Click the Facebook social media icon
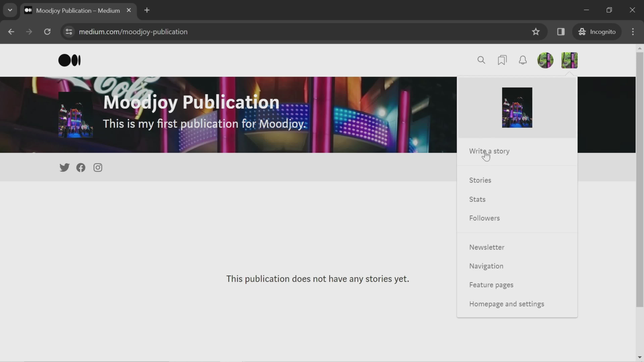This screenshot has height=362, width=644. [81, 167]
